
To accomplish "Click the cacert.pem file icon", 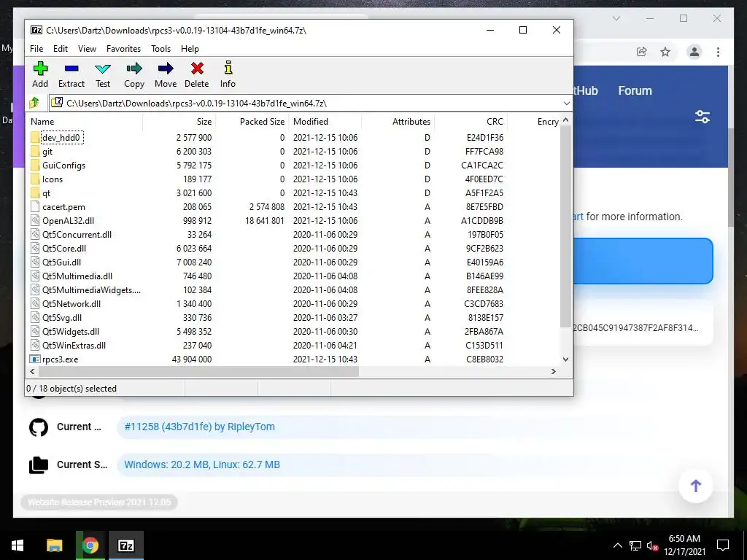I will (35, 206).
